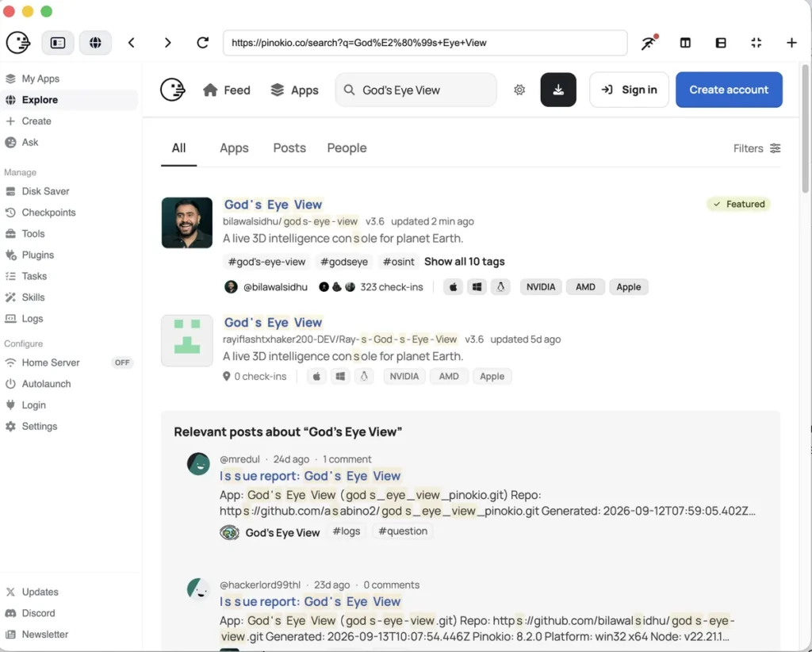The image size is (812, 652).
Task: Click the URL address bar
Action: [x=425, y=43]
